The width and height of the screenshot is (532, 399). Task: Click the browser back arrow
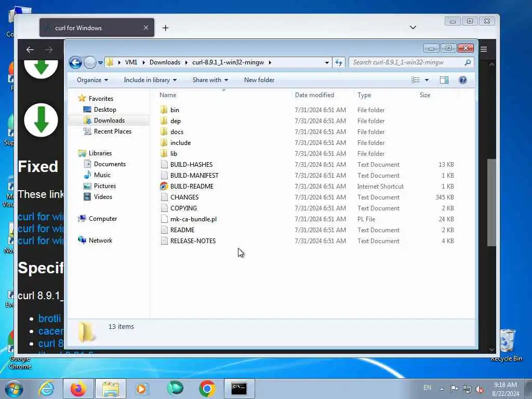30,50
